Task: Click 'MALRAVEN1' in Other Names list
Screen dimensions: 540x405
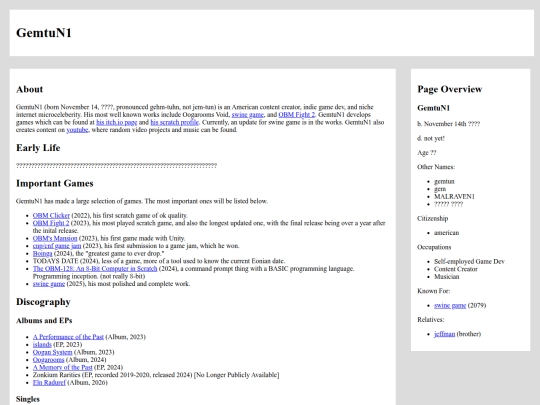Action: click(x=454, y=197)
